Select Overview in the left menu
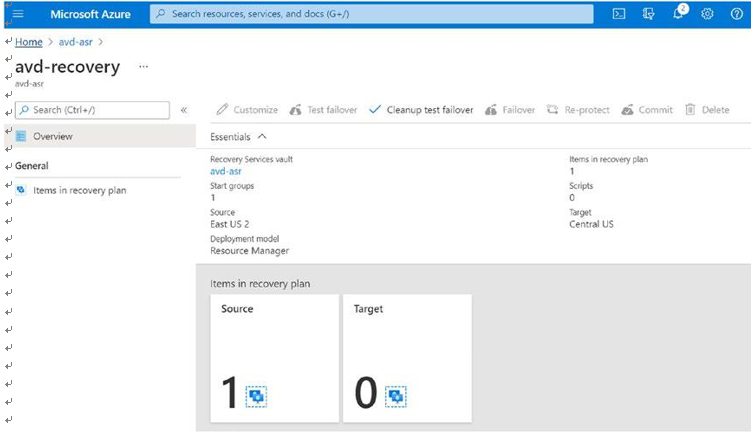 [100, 136]
